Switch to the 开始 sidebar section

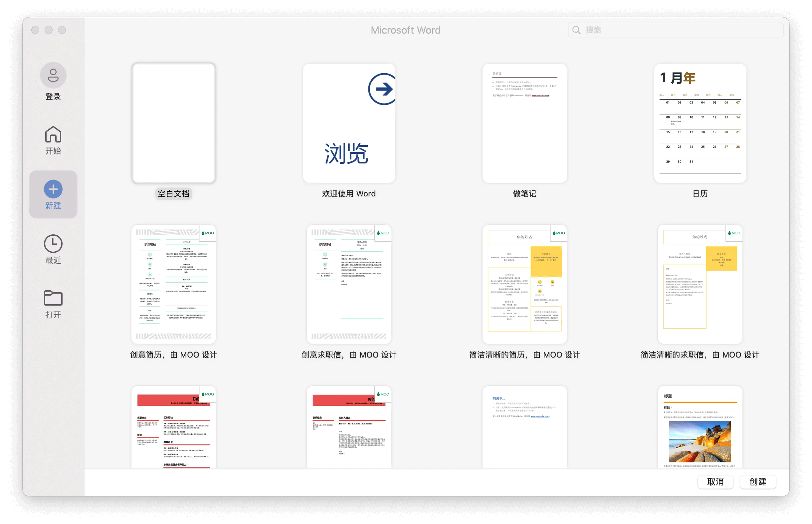(53, 140)
